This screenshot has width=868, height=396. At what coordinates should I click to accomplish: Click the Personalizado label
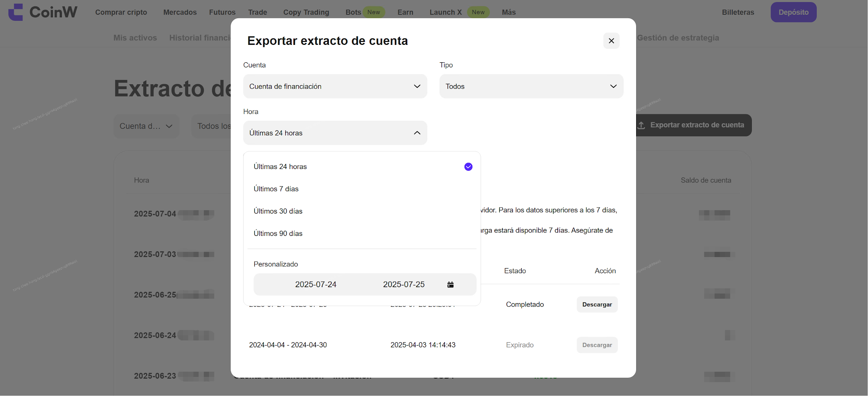[x=276, y=264]
